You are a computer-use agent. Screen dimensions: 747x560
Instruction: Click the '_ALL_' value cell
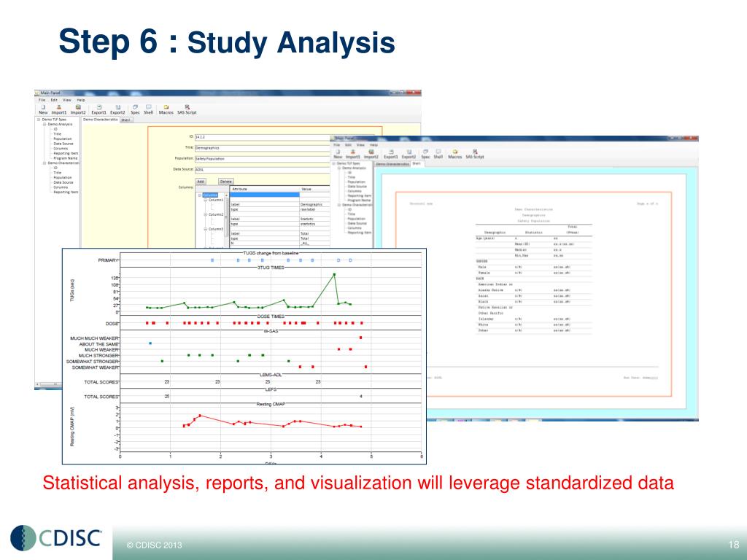pyautogui.click(x=314, y=244)
